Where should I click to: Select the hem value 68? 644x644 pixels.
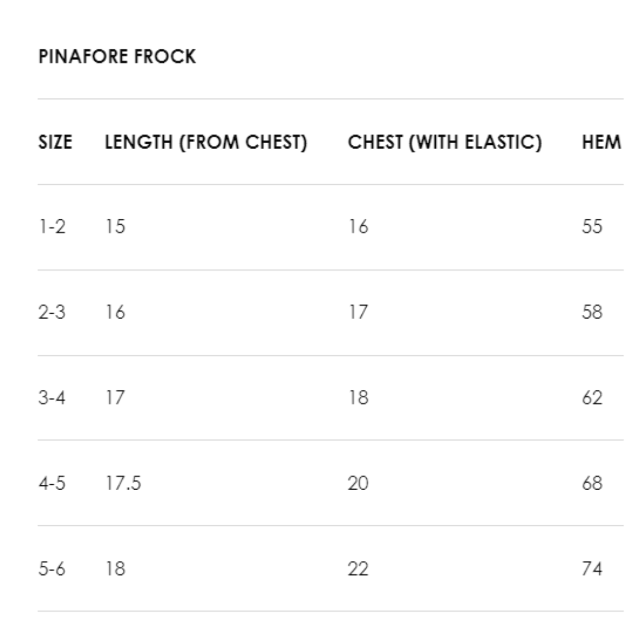[x=592, y=483]
